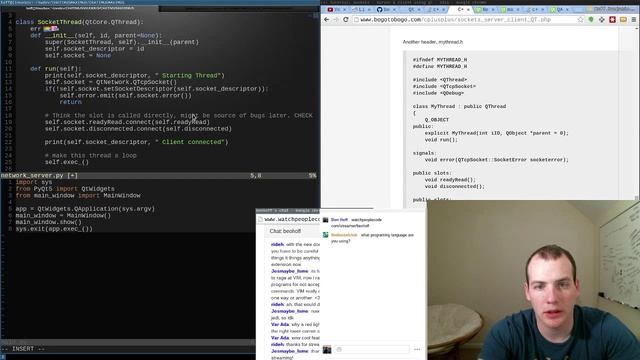This screenshot has height=360, width=640.
Task: Click the 'Client connected' string in code
Action: click(x=191, y=142)
